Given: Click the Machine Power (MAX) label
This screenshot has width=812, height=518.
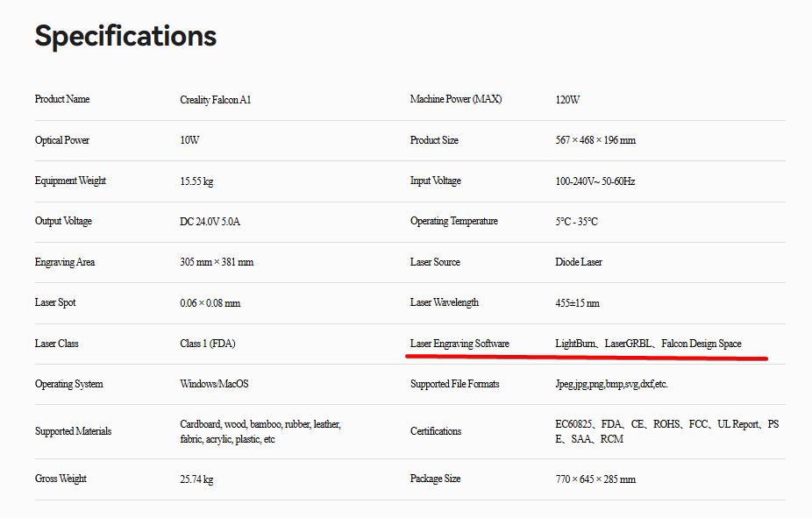Looking at the screenshot, I should tap(456, 99).
